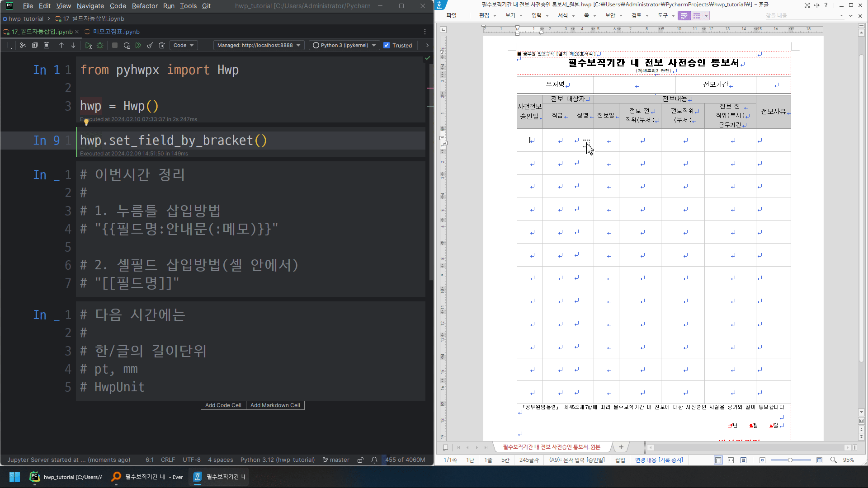868x488 pixels.
Task: Move the cell down with the arrow icon
Action: (x=73, y=45)
